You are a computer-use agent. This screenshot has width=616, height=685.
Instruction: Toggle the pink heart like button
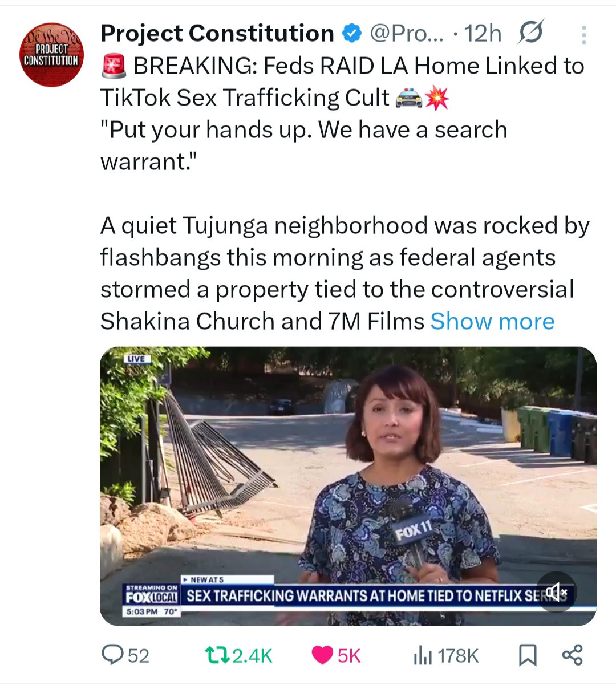point(322,655)
